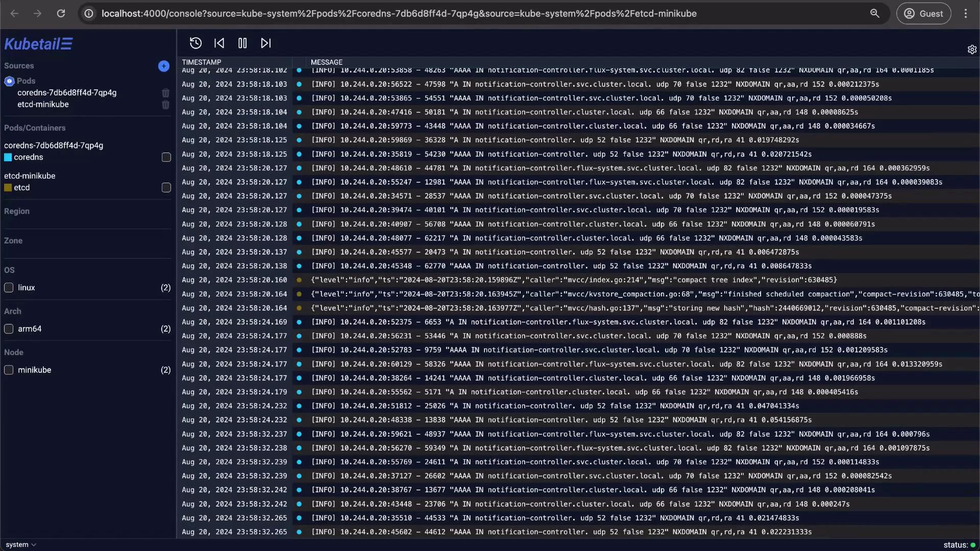Click the timestamp 23:58:24.179
The width and height of the screenshot is (980, 551).
coord(234,392)
